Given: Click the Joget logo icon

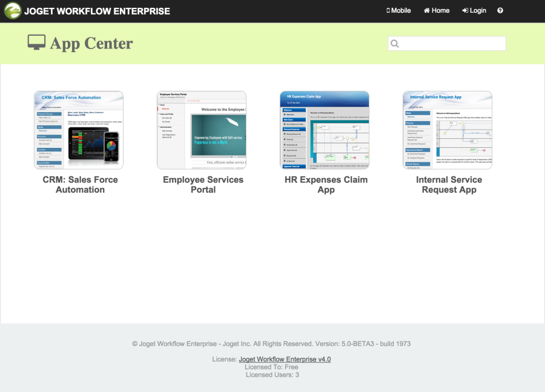Looking at the screenshot, I should 13,11.
